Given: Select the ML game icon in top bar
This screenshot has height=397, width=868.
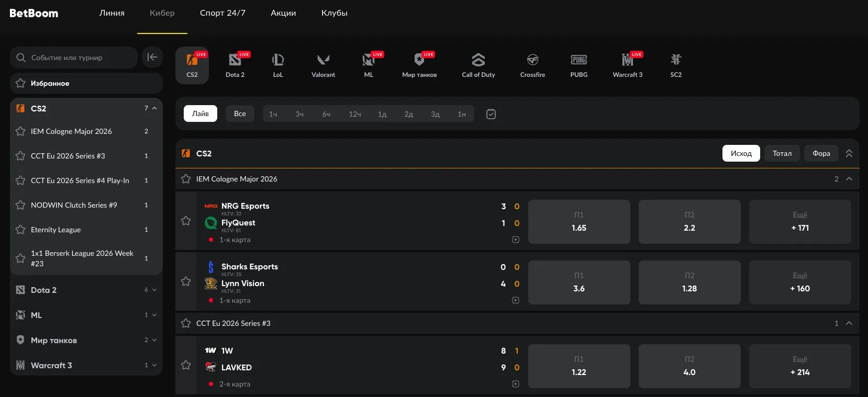Looking at the screenshot, I should (369, 65).
